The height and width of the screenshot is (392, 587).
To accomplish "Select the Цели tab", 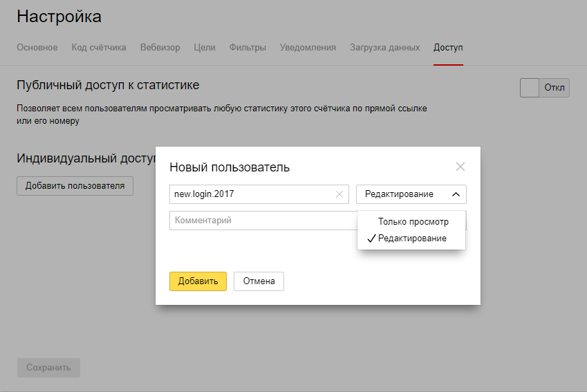I will click(x=205, y=48).
